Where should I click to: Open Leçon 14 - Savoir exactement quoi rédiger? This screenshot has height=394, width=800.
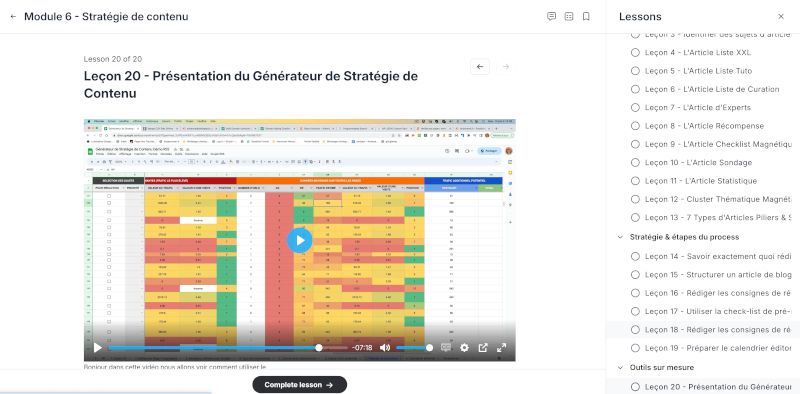point(718,257)
